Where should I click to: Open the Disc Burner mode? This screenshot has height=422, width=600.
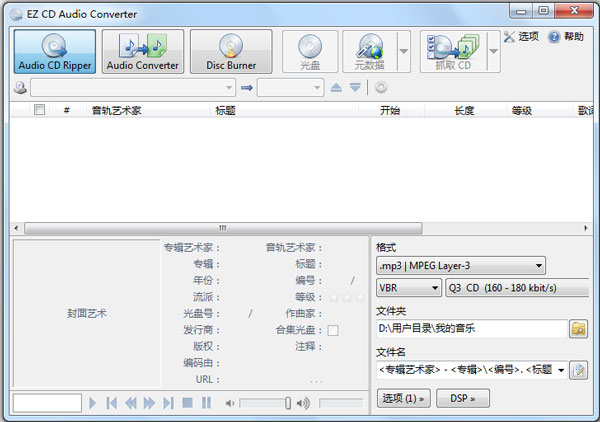(x=231, y=52)
